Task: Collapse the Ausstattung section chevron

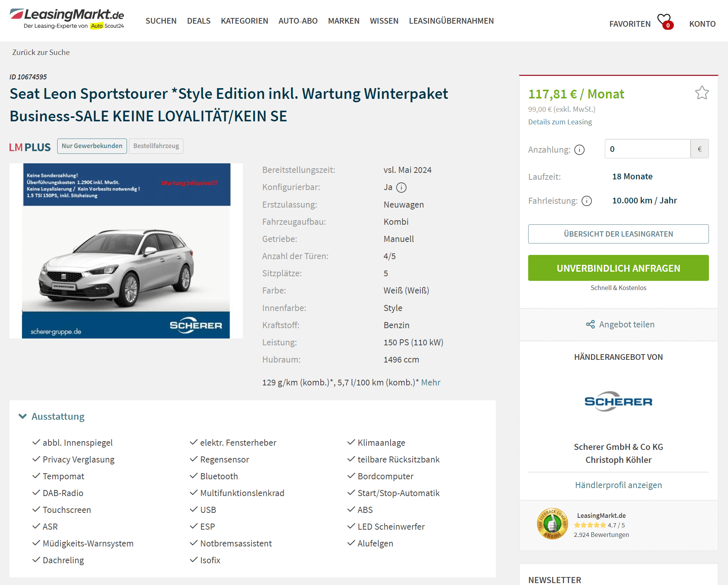Action: click(x=22, y=416)
